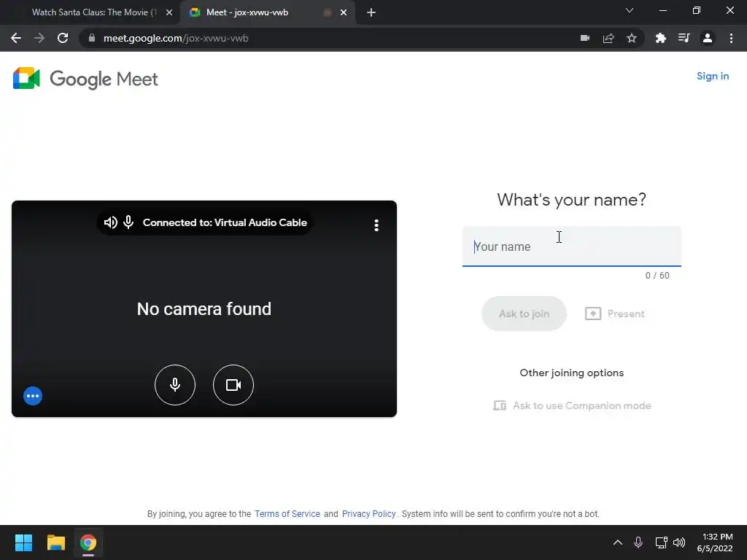This screenshot has width=747, height=560.
Task: Click the lock site information icon
Action: (x=92, y=38)
